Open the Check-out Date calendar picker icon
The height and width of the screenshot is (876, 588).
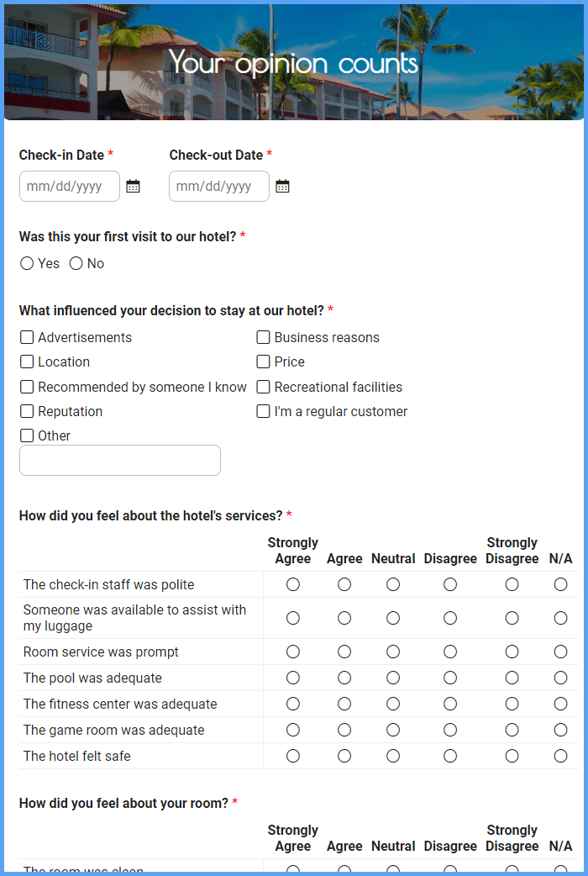point(282,186)
